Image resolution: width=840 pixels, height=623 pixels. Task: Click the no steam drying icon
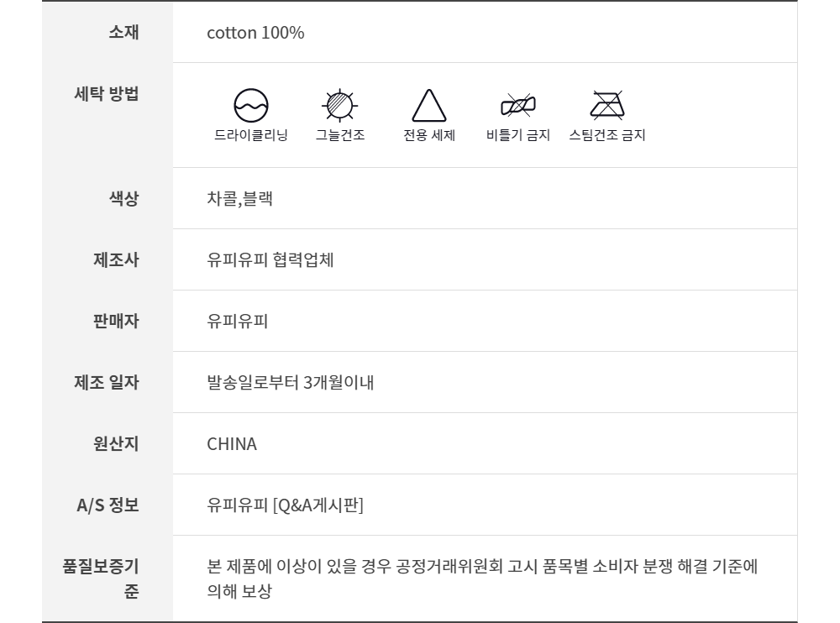pyautogui.click(x=607, y=105)
